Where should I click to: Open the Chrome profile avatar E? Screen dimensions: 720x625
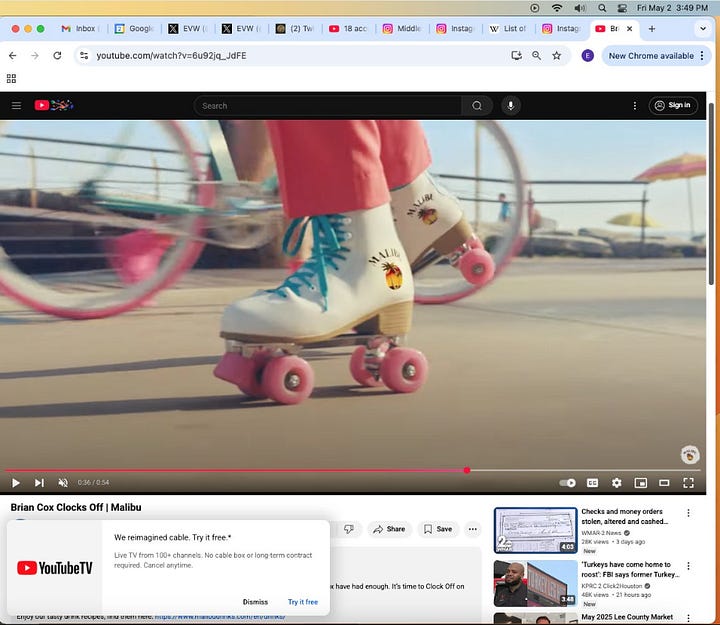click(587, 56)
